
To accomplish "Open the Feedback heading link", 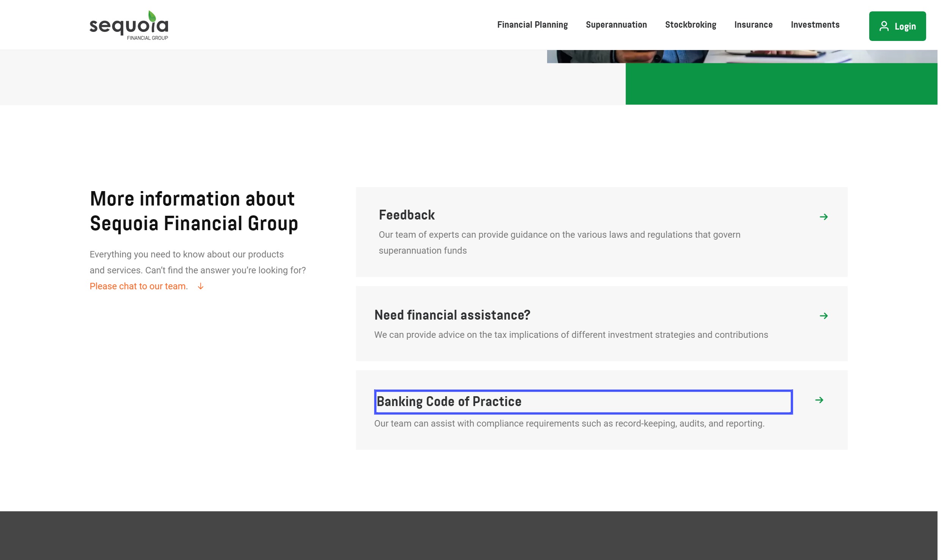I will 406,215.
